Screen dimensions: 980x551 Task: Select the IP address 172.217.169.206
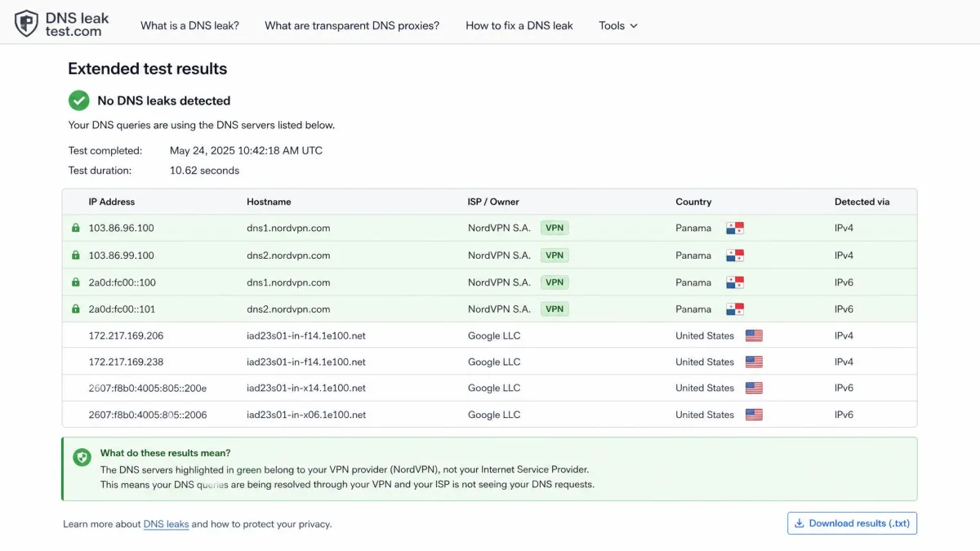tap(127, 335)
